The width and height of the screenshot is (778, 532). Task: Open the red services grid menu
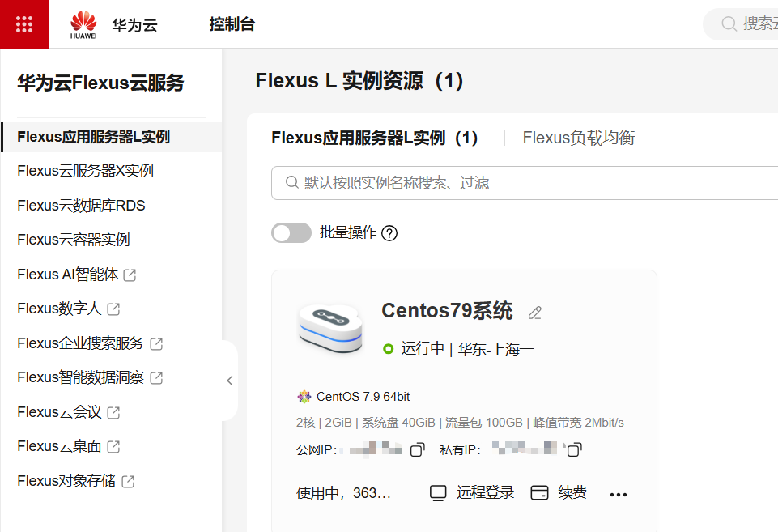[x=24, y=24]
